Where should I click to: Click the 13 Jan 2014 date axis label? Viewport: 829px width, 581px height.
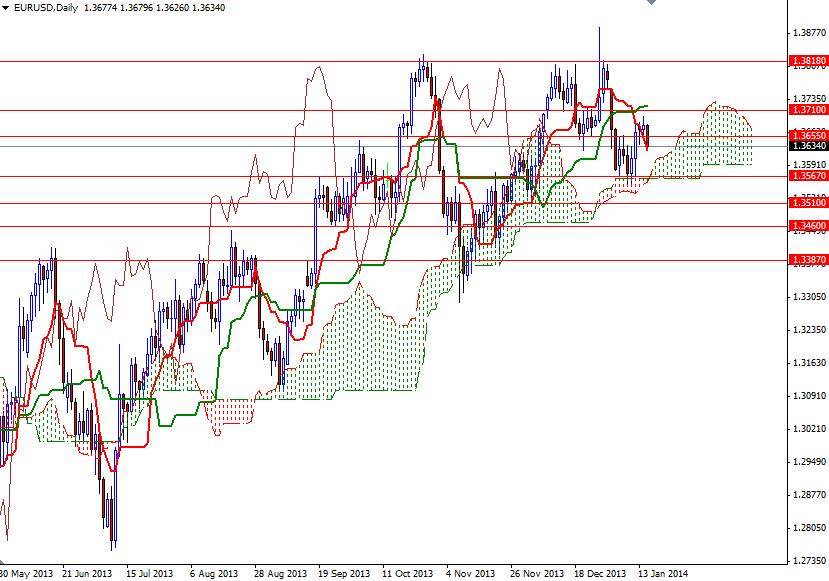(x=667, y=567)
